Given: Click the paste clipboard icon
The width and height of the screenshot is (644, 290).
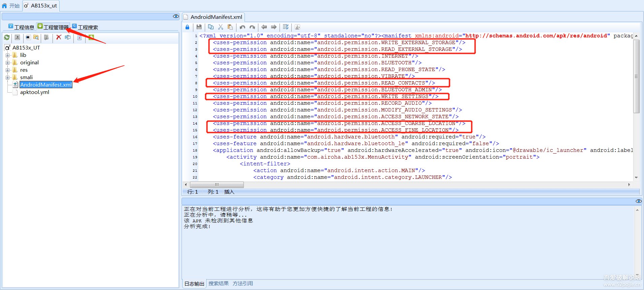Looking at the screenshot, I should pos(230,27).
